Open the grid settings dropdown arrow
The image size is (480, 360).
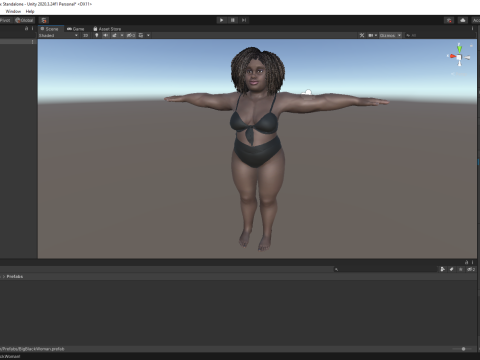148,35
